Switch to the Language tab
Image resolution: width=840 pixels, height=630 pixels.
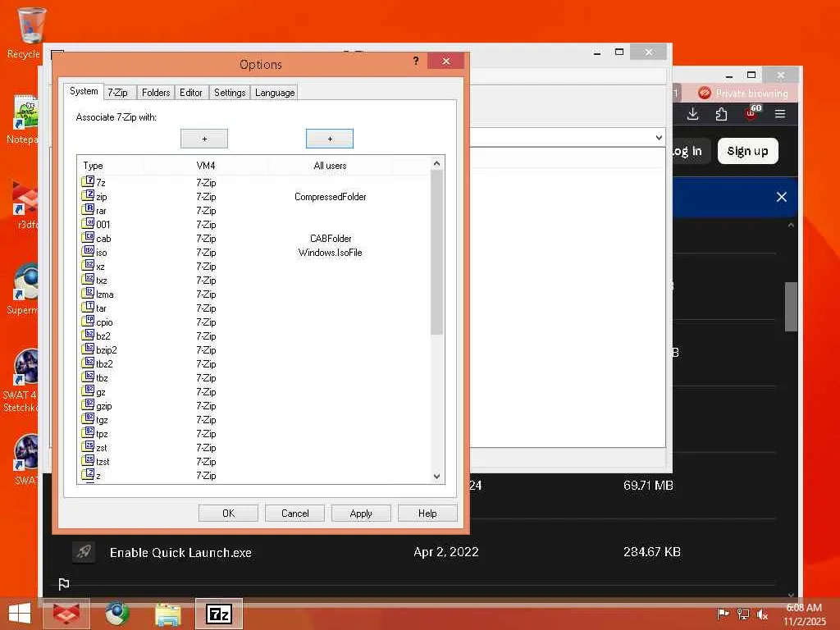coord(275,92)
